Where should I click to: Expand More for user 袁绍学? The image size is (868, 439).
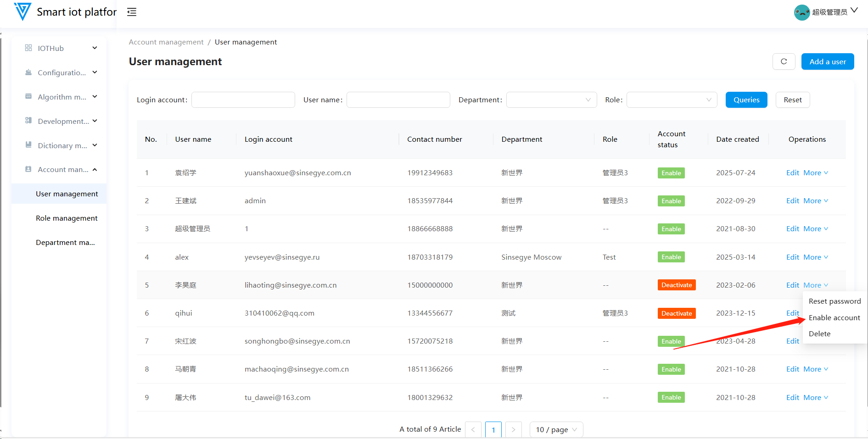click(816, 173)
